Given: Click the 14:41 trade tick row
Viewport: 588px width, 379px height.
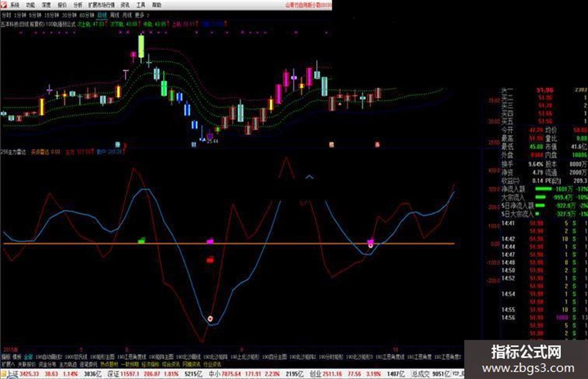Looking at the screenshot, I should click(x=544, y=223).
